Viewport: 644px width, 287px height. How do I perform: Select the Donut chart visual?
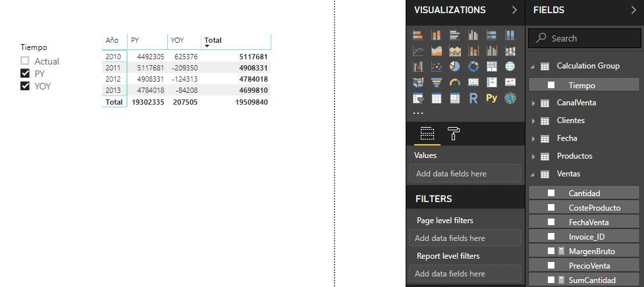[473, 66]
